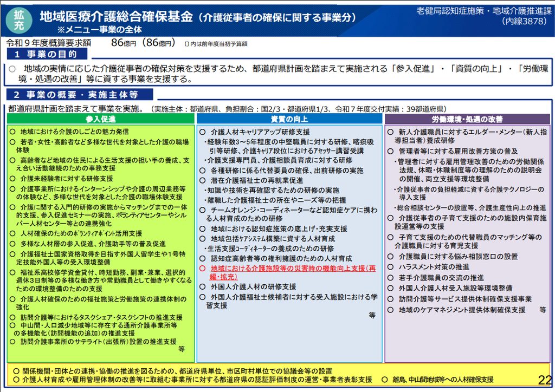Select the ()内は前年度当初予算額 note
555x392 pixels.
click(x=216, y=44)
